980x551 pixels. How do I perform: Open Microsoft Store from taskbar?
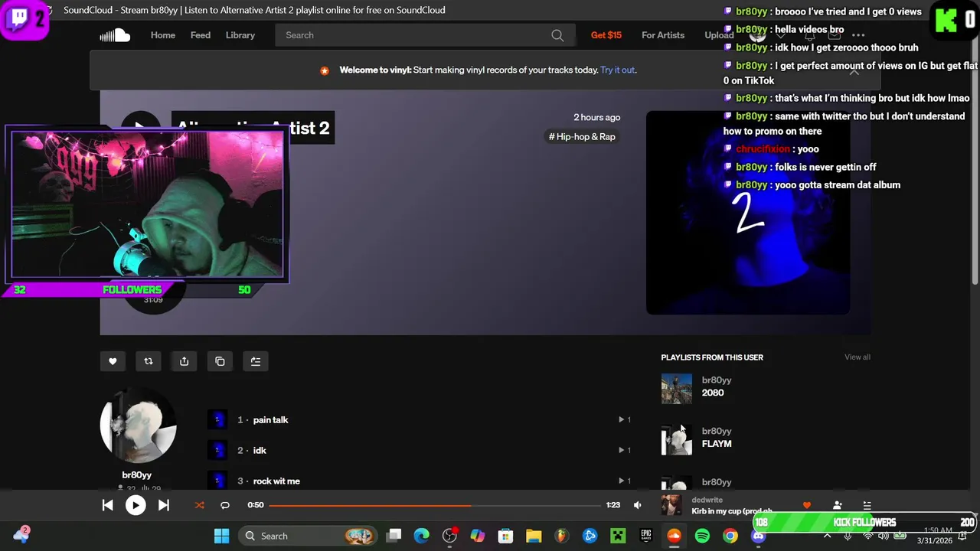(505, 536)
